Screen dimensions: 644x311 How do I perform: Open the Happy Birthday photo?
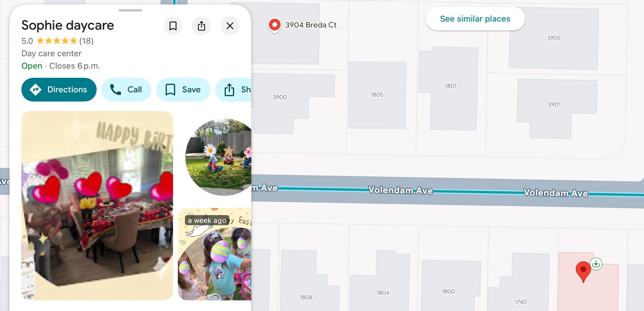point(97,206)
